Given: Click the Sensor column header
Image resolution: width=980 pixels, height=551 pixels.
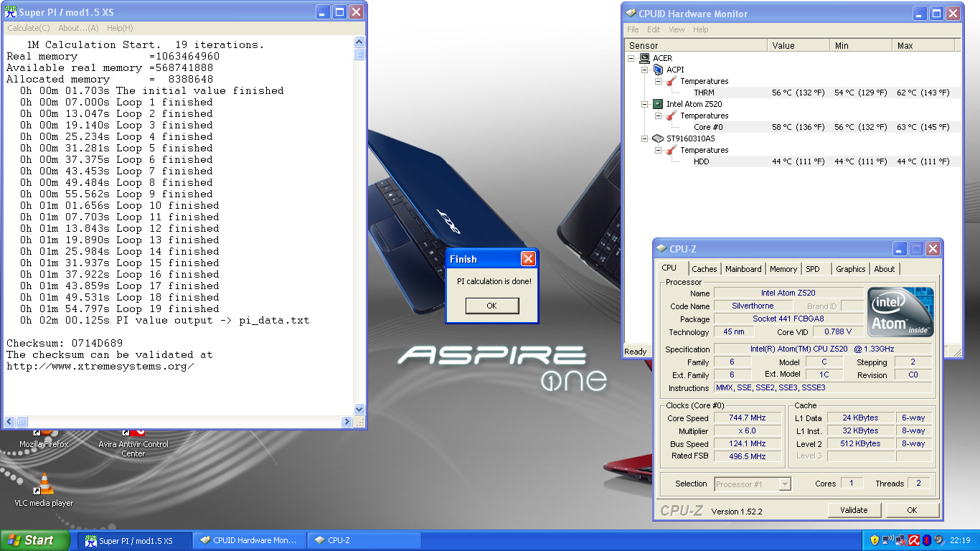Looking at the screenshot, I should pyautogui.click(x=697, y=45).
